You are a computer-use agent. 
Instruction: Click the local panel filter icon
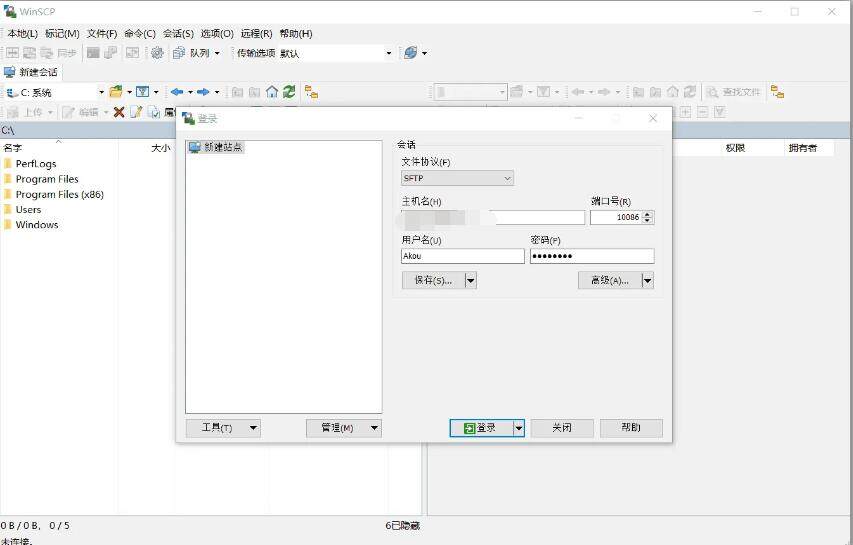[143, 92]
